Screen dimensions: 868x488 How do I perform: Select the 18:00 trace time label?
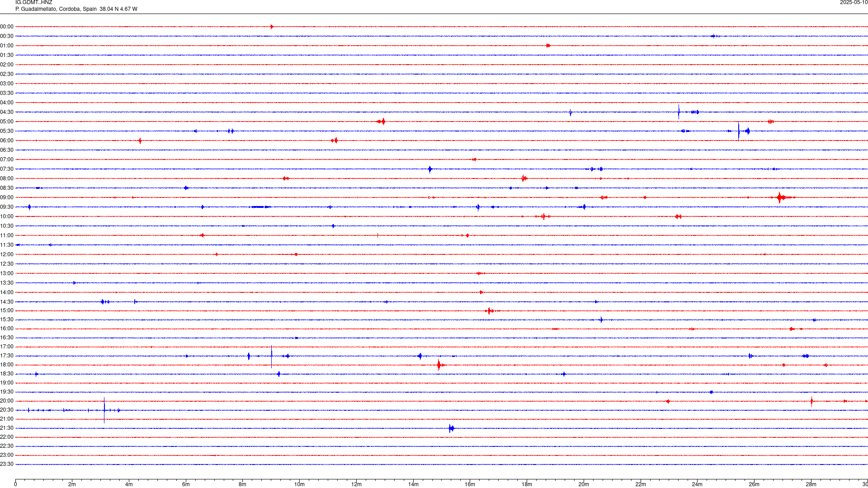coord(7,365)
